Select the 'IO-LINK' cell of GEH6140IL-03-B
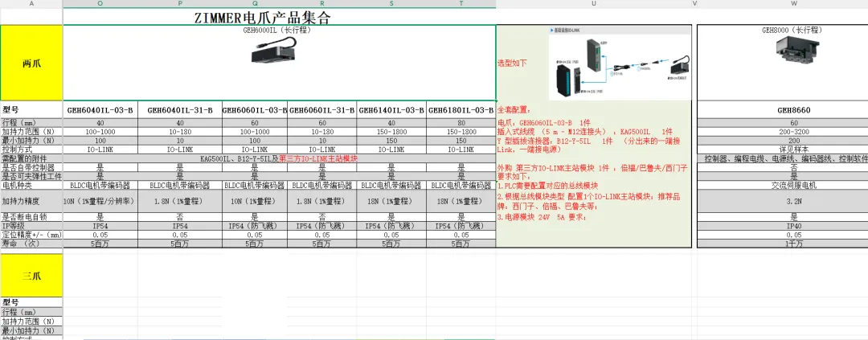This screenshot has height=340, width=868. [x=391, y=150]
